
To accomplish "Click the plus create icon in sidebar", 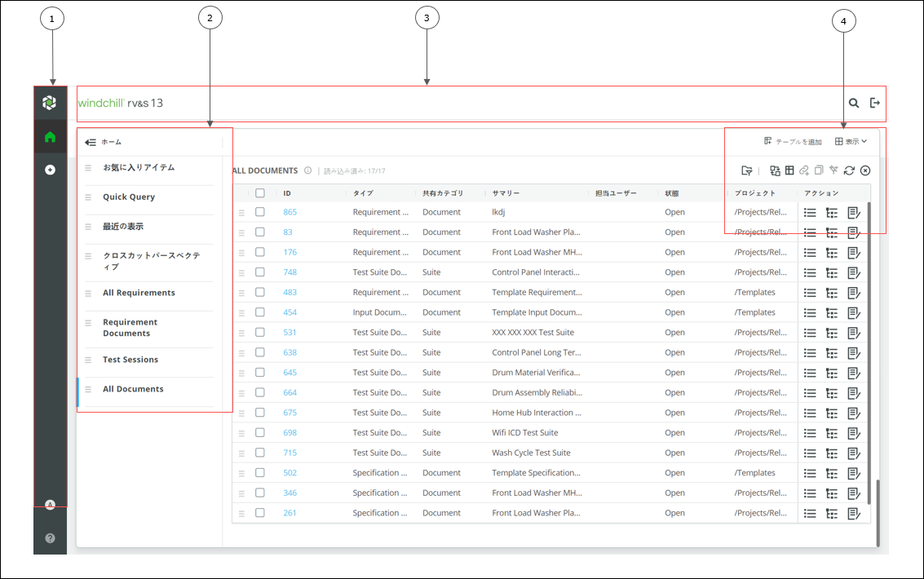I will pyautogui.click(x=50, y=170).
